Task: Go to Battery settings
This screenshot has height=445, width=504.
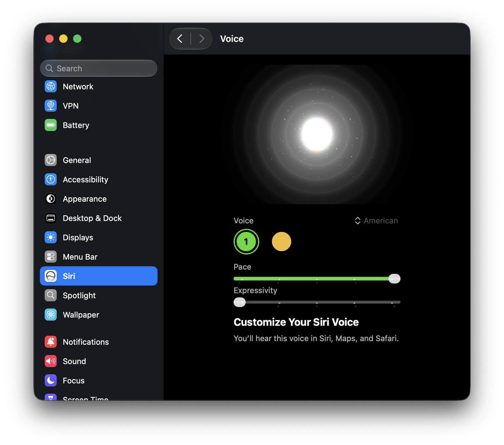Action: click(x=99, y=125)
